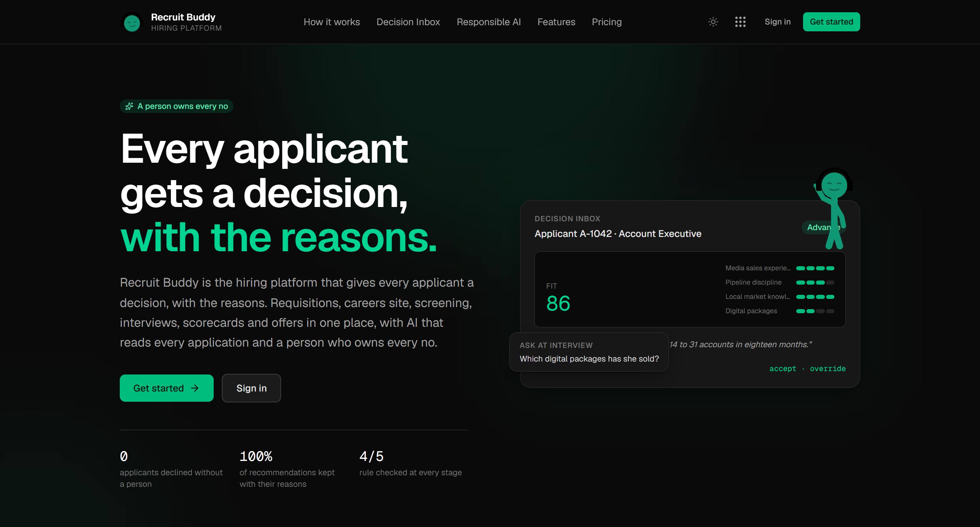
Task: Open Responsible AI nav item
Action: pyautogui.click(x=489, y=22)
